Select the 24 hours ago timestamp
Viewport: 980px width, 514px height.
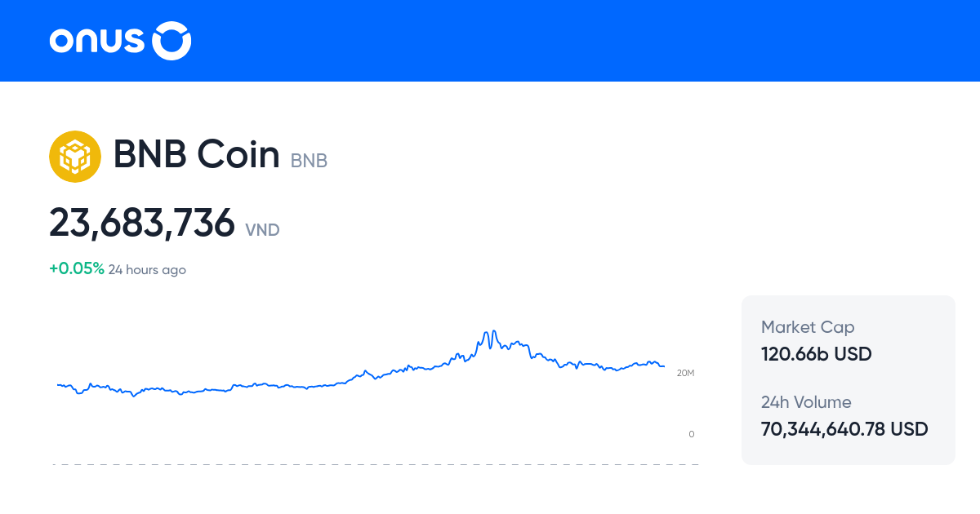(x=148, y=269)
